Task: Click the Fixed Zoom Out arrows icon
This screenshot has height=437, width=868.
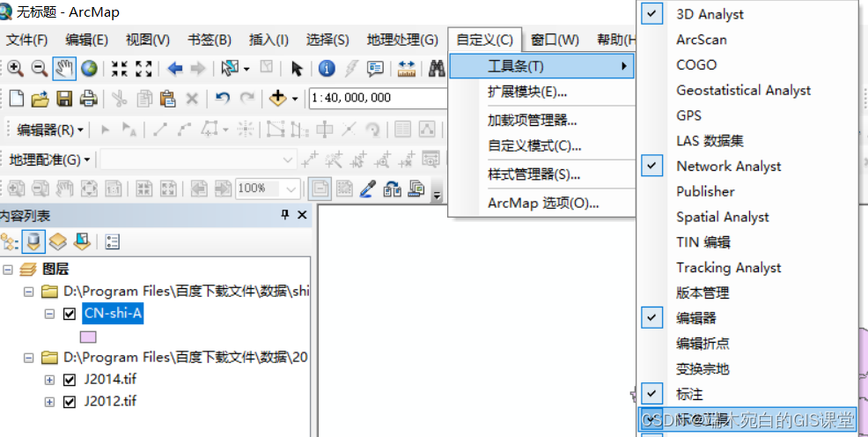Action: pos(143,68)
